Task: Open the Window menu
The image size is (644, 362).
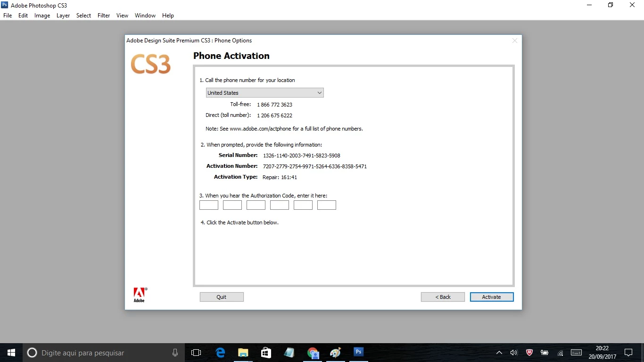Action: (x=145, y=16)
